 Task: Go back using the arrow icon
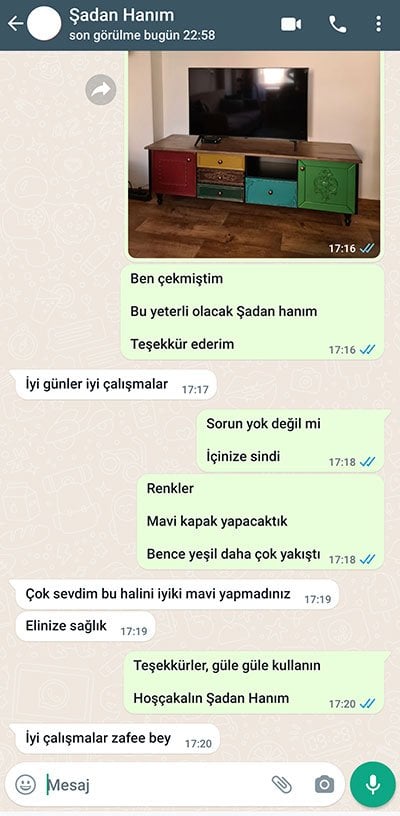(x=15, y=23)
